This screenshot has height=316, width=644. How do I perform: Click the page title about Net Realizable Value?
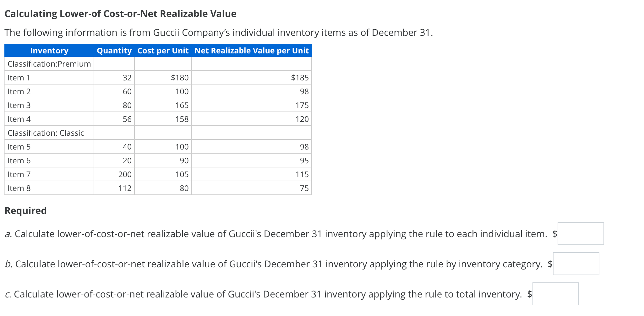pyautogui.click(x=121, y=14)
